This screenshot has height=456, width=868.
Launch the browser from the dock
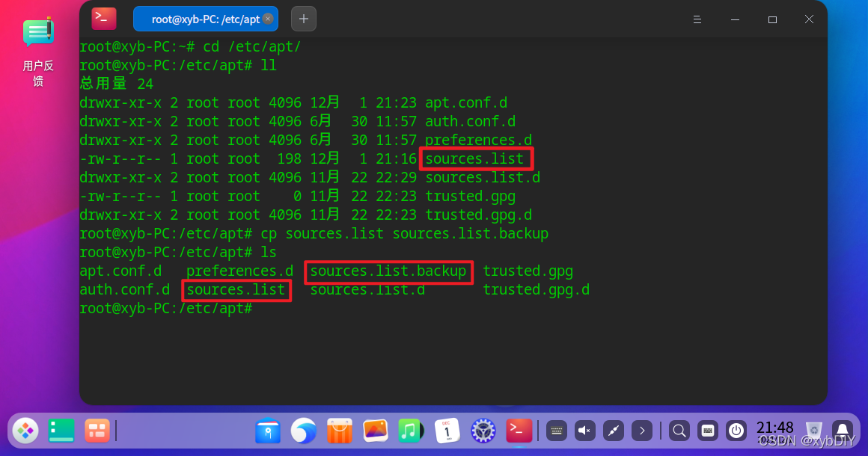pyautogui.click(x=303, y=431)
